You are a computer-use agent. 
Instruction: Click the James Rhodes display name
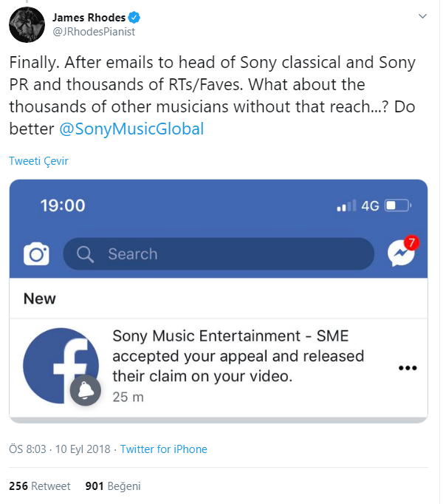point(89,17)
